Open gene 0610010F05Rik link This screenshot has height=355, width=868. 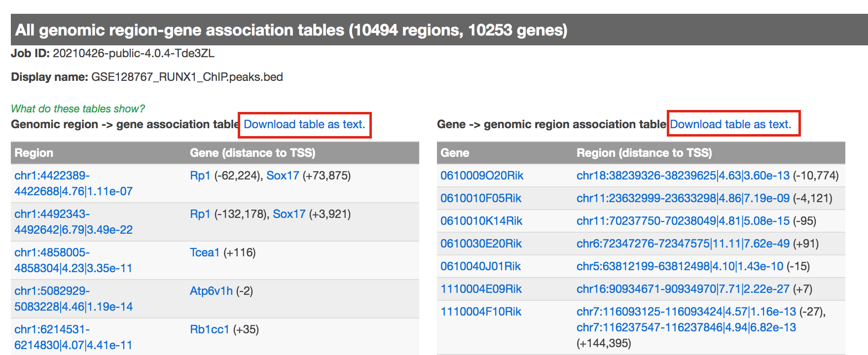point(481,198)
